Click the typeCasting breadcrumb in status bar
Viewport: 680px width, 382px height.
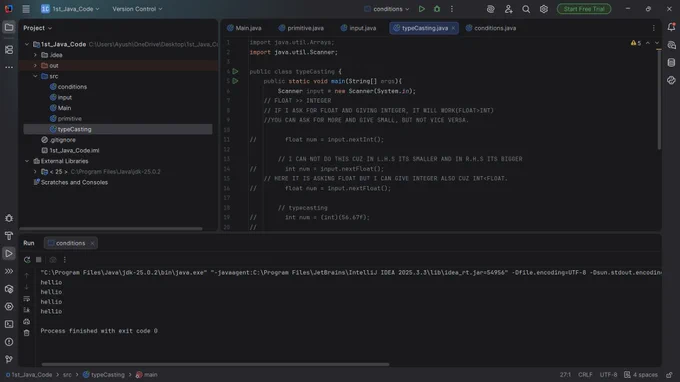[x=104, y=375]
